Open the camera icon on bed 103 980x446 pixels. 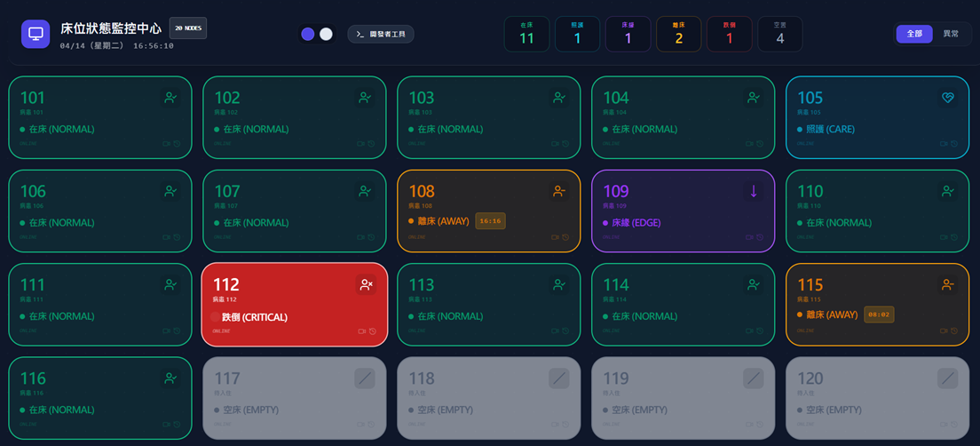pyautogui.click(x=555, y=143)
